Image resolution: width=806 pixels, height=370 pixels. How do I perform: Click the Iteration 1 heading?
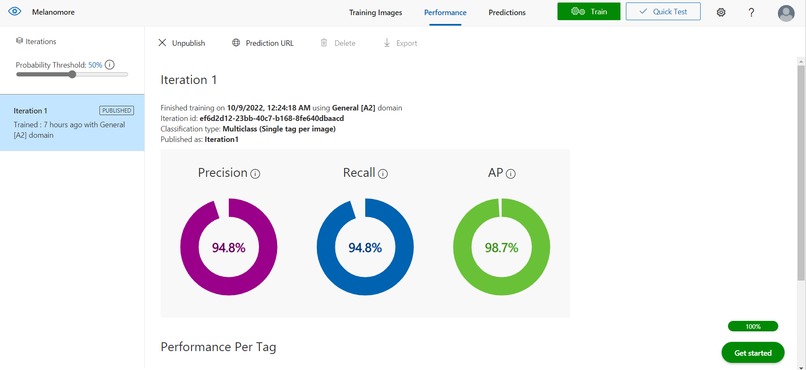(x=189, y=80)
